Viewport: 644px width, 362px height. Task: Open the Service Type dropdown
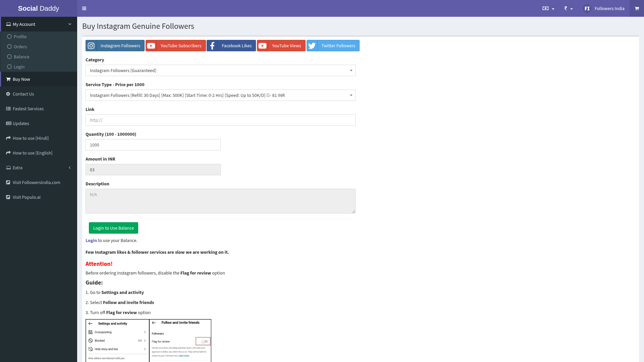click(220, 95)
